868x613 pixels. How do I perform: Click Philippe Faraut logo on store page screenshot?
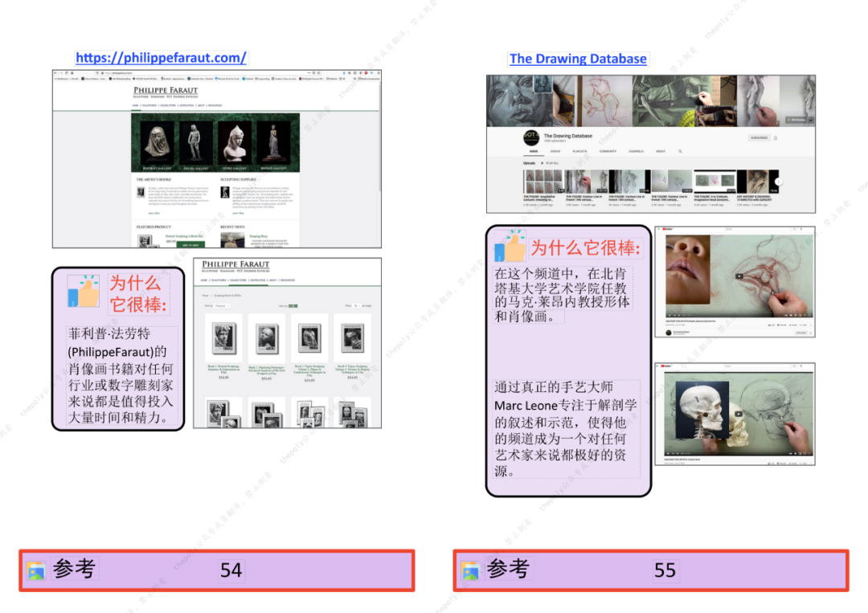tap(235, 266)
